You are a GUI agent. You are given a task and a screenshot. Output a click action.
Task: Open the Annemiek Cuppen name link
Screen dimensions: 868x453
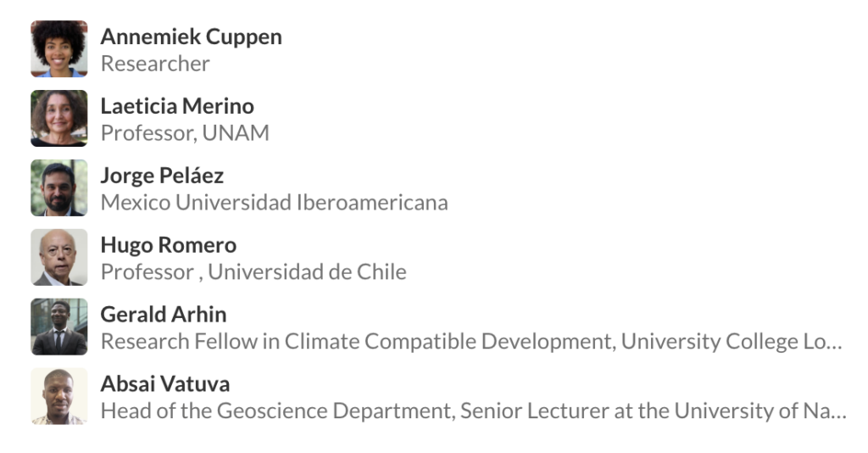tap(191, 37)
